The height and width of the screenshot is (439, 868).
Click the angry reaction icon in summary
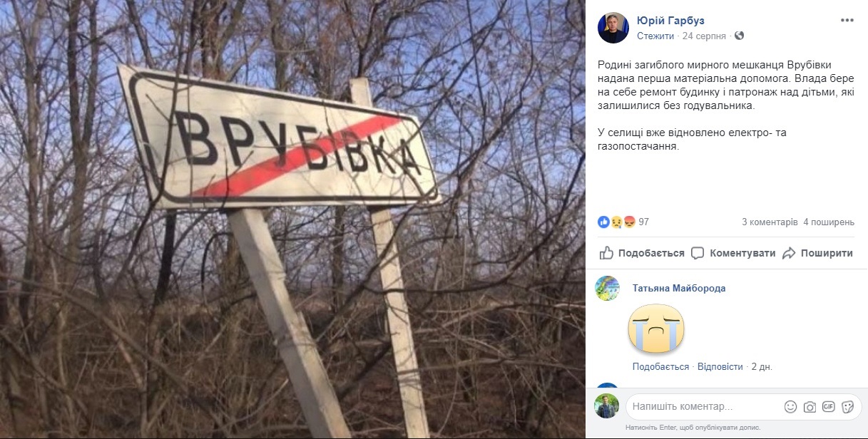click(629, 222)
